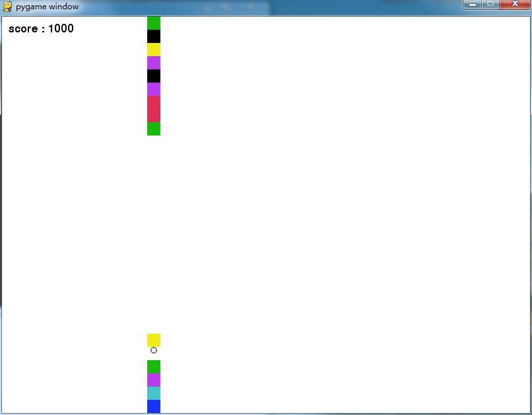The height and width of the screenshot is (415, 532).
Task: Select the purple block directly above red block
Action: coord(154,89)
